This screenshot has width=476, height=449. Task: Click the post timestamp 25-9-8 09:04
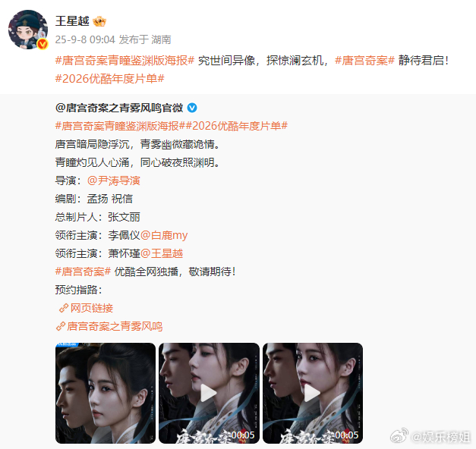(85, 39)
